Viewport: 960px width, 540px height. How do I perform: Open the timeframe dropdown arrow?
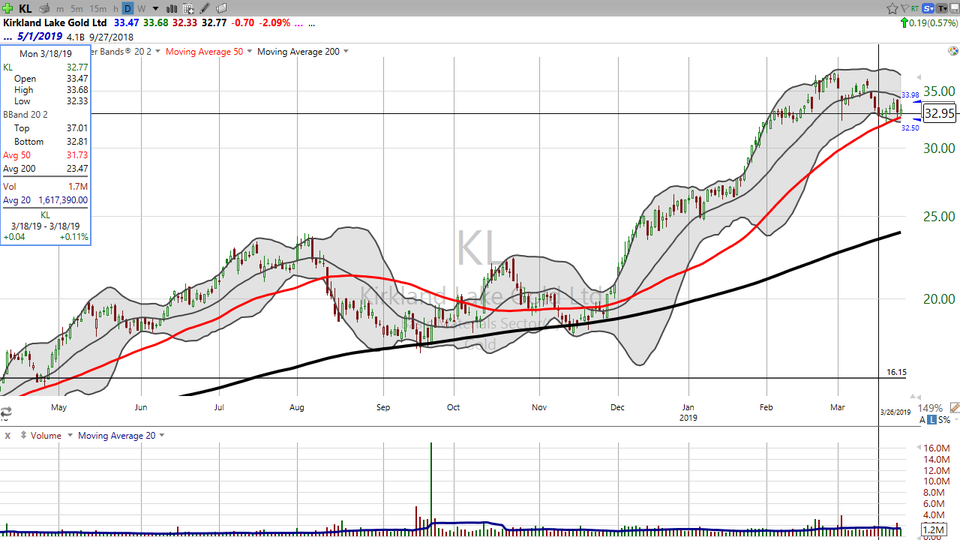[x=156, y=9]
